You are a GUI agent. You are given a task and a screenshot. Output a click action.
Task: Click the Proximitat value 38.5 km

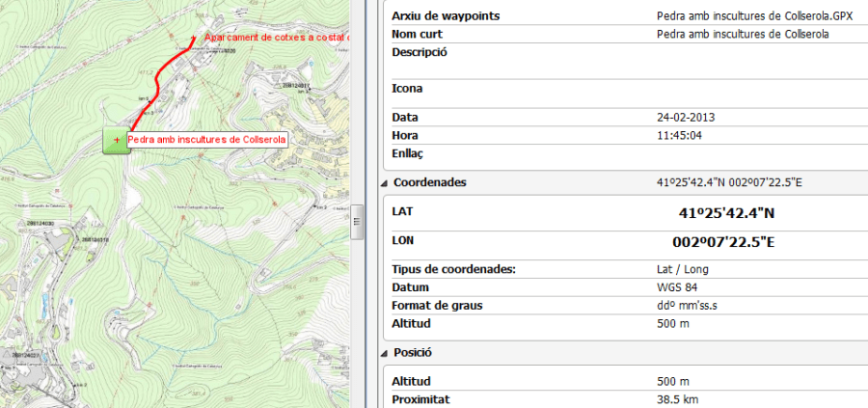point(677,398)
